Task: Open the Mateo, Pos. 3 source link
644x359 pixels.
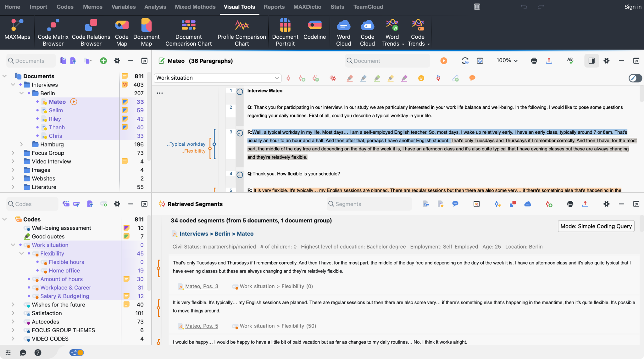Action: coord(202,286)
